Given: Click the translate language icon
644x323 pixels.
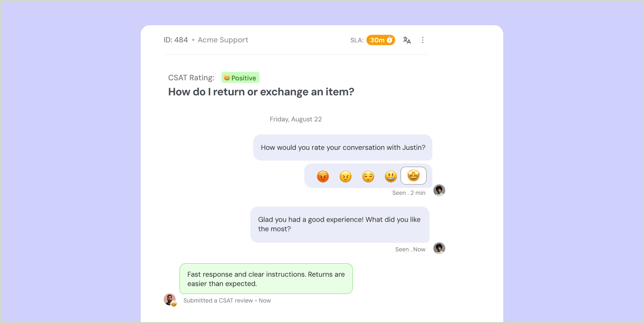Looking at the screenshot, I should coord(407,40).
